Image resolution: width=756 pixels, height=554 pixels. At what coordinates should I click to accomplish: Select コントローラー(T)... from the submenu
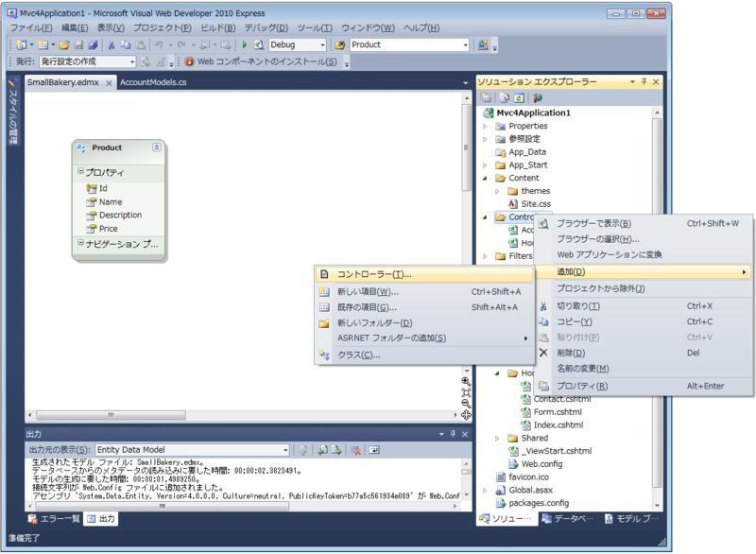click(x=424, y=274)
